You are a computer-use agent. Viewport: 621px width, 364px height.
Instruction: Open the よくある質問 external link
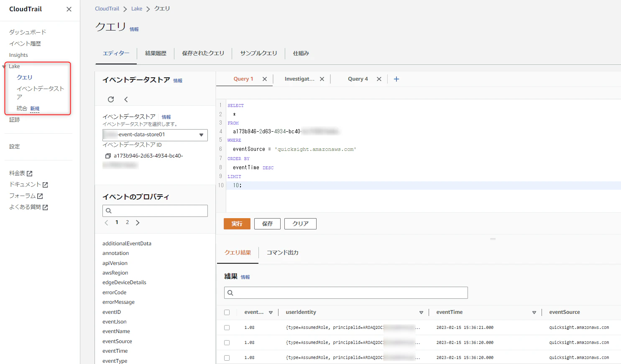(x=28, y=207)
